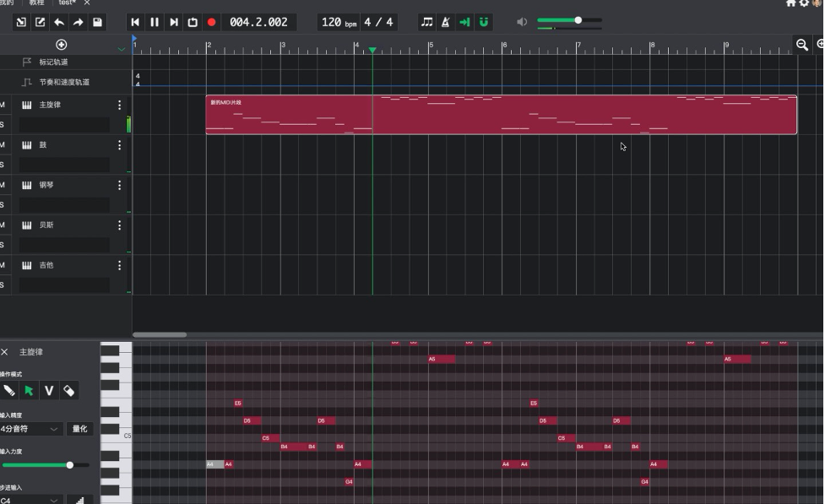This screenshot has width=825, height=504.
Task: Click the horizontal scrollbar of the arrangement view
Action: pos(160,334)
